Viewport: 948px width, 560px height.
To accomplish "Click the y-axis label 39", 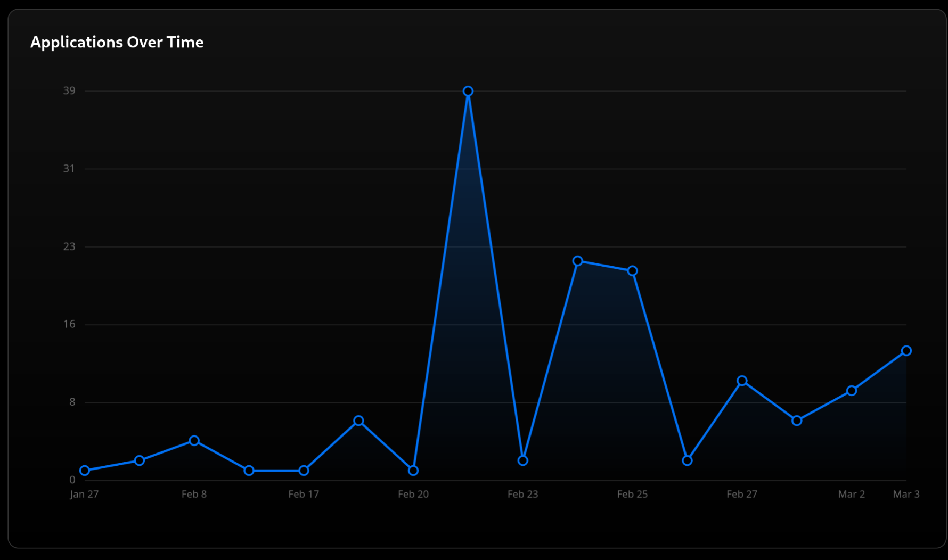I will point(69,91).
